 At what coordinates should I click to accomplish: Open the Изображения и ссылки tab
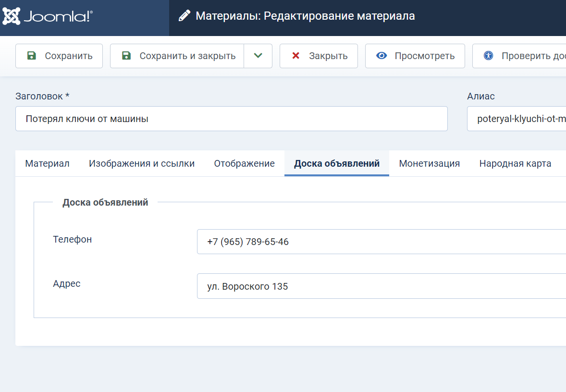point(142,163)
